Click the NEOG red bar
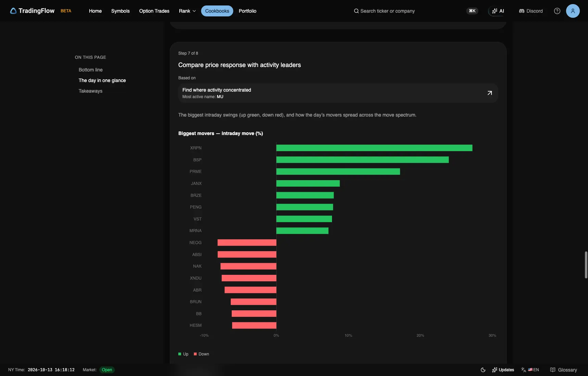 [x=247, y=243]
